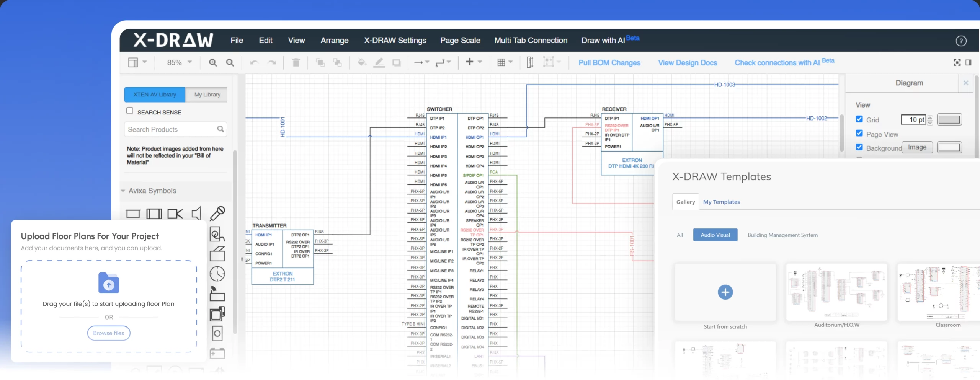Select the plain rectangle display Avixa symbol
The image size is (980, 380).
coord(133,214)
